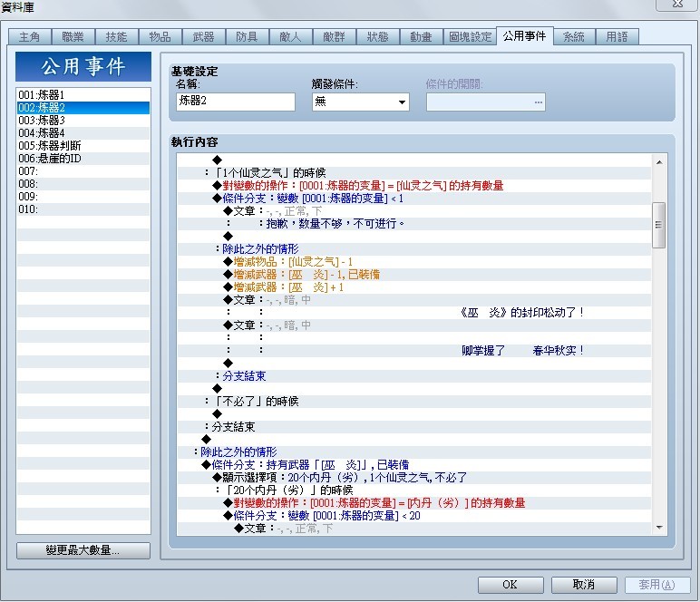Click the scroll down arrow in 執行內容
This screenshot has width=700, height=602.
659,528
